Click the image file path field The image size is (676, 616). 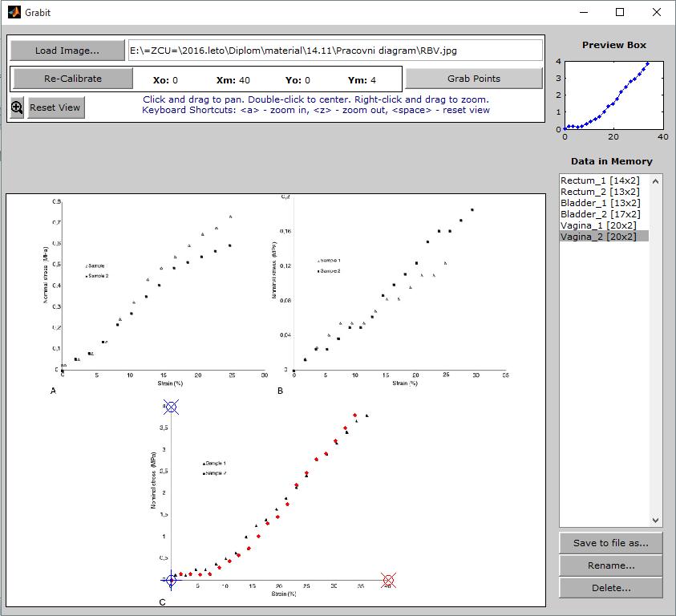click(x=335, y=51)
